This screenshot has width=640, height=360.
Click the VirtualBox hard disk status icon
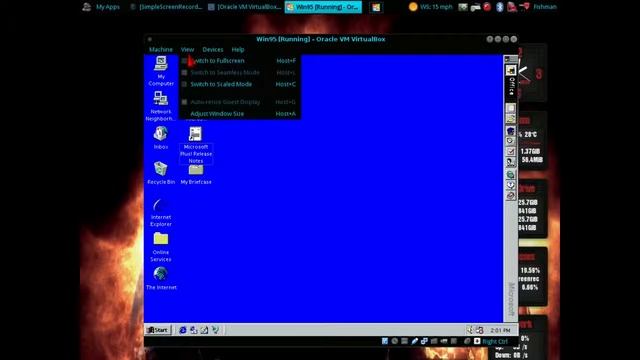click(384, 341)
